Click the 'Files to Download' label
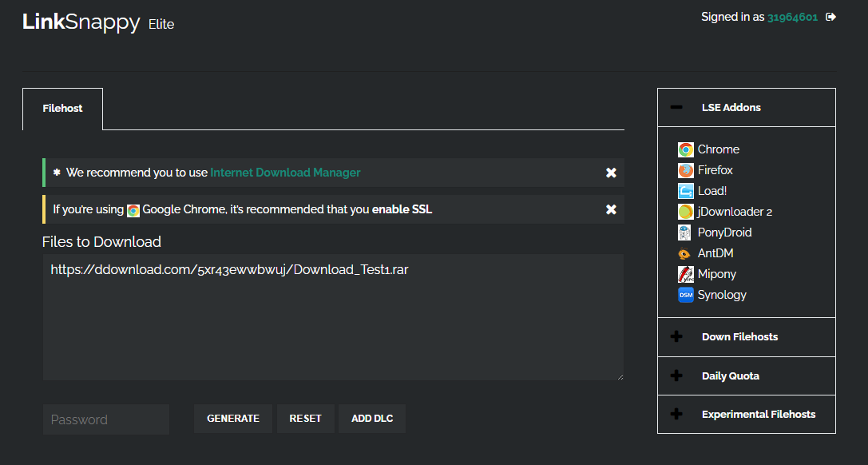Image resolution: width=868 pixels, height=465 pixels. [x=102, y=242]
